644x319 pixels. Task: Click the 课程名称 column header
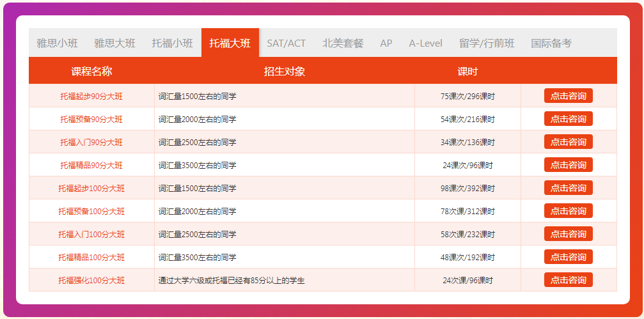click(91, 71)
